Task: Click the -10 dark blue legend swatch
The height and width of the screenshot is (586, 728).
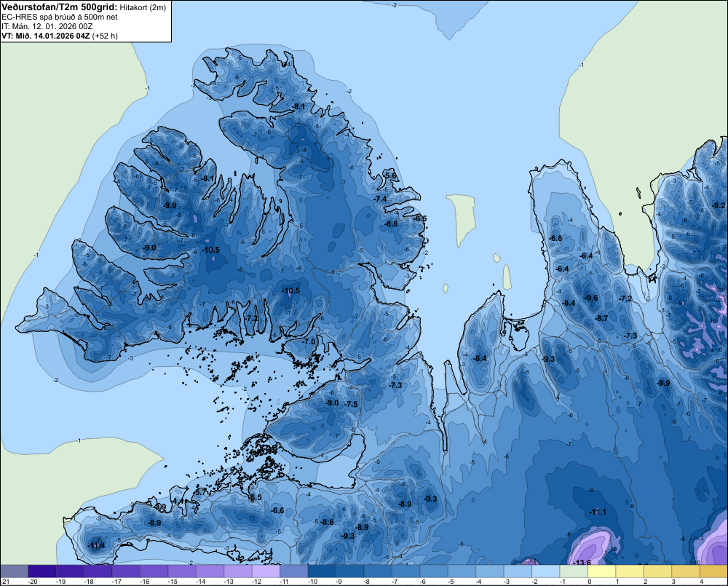Action: tap(322, 571)
